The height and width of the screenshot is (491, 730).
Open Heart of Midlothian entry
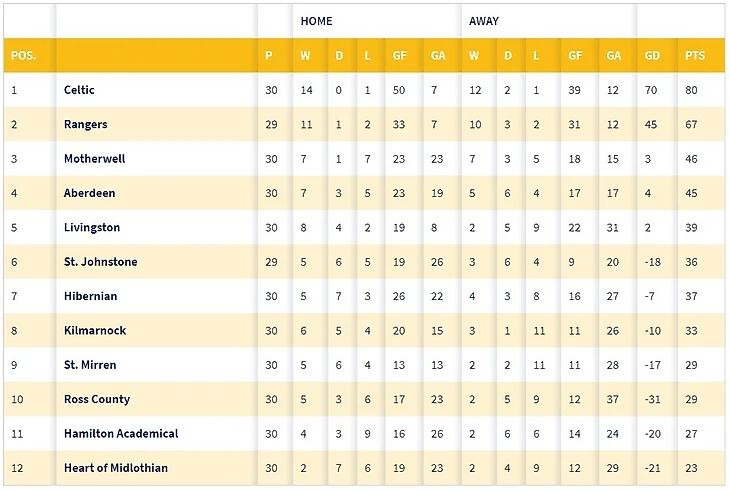point(115,468)
